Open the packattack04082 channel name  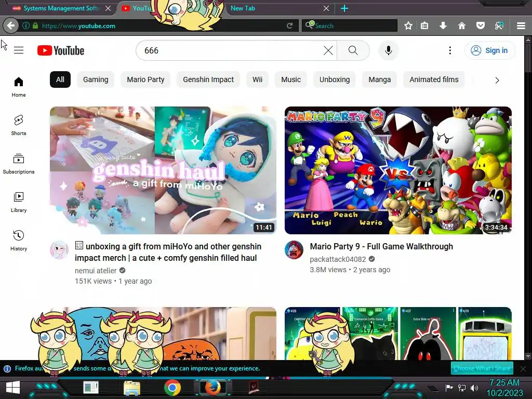(338, 259)
